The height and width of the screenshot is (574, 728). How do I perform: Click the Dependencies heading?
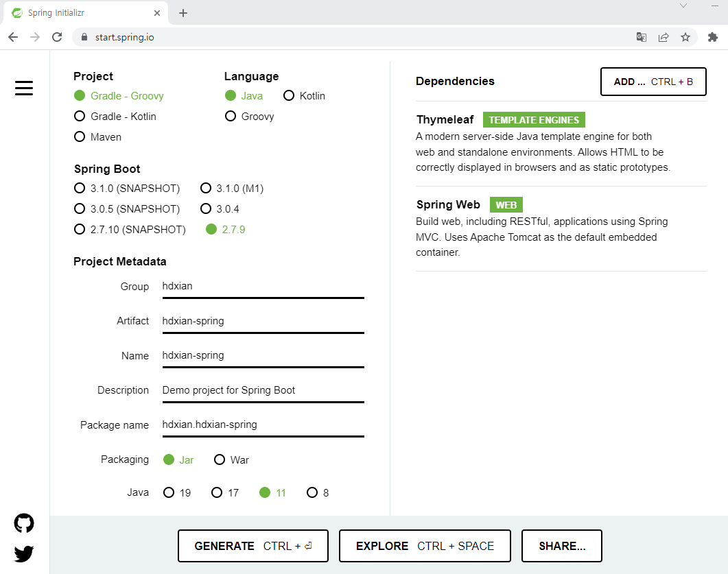pos(455,81)
